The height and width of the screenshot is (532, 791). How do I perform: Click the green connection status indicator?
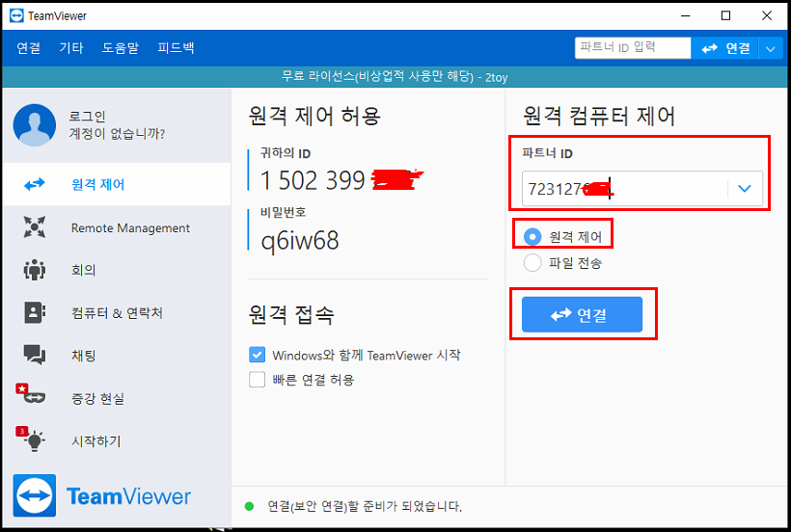click(x=249, y=506)
